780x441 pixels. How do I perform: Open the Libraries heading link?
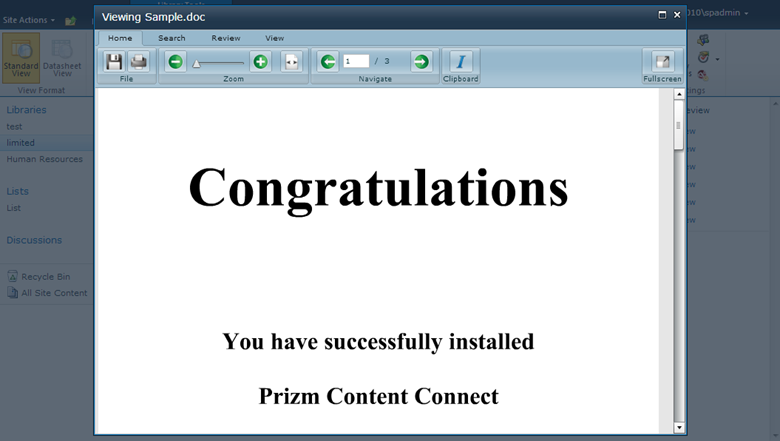pos(26,110)
